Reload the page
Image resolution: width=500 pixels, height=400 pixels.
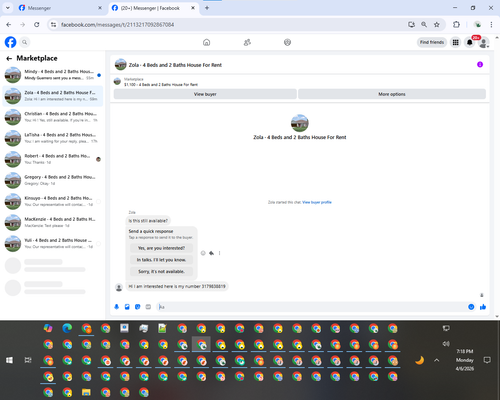pos(37,25)
